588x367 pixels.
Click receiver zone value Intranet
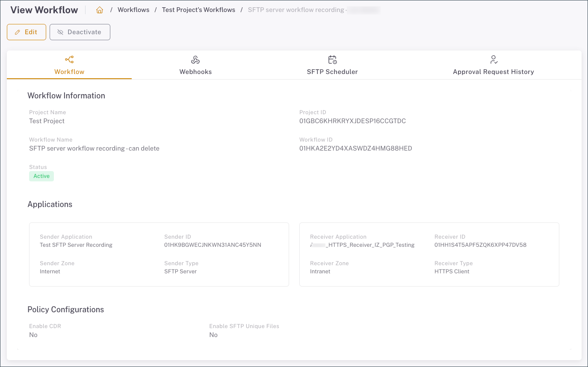click(x=320, y=272)
